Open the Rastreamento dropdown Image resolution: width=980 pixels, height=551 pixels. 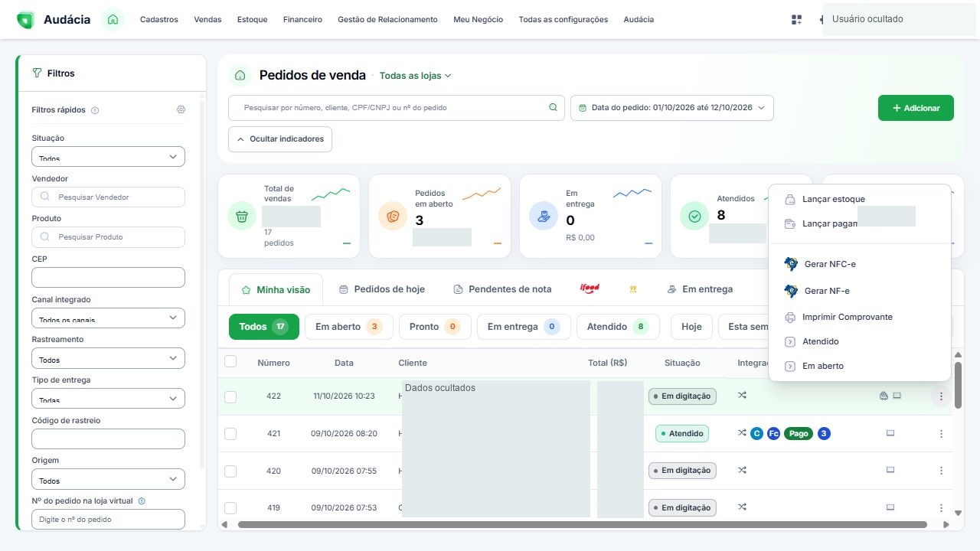(x=108, y=358)
